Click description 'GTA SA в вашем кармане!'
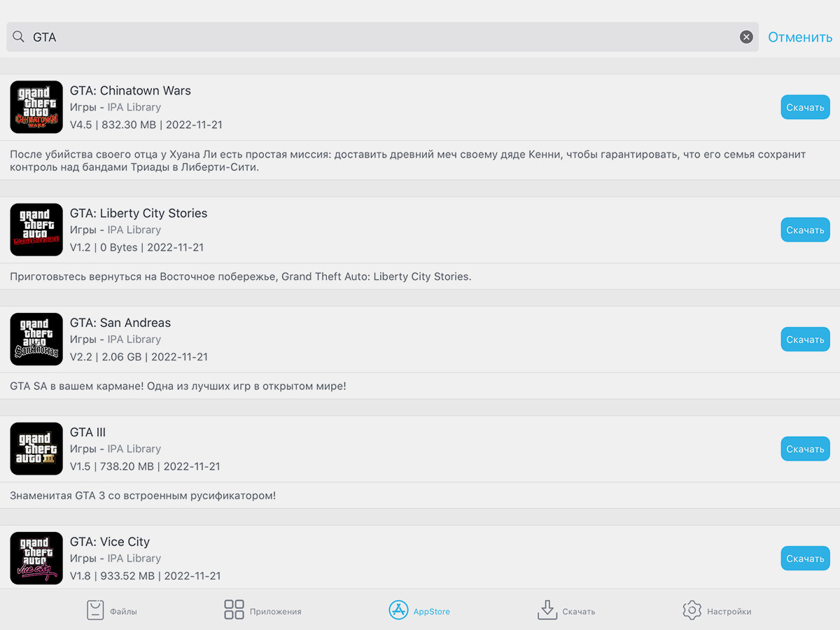The width and height of the screenshot is (840, 630). pos(178,386)
